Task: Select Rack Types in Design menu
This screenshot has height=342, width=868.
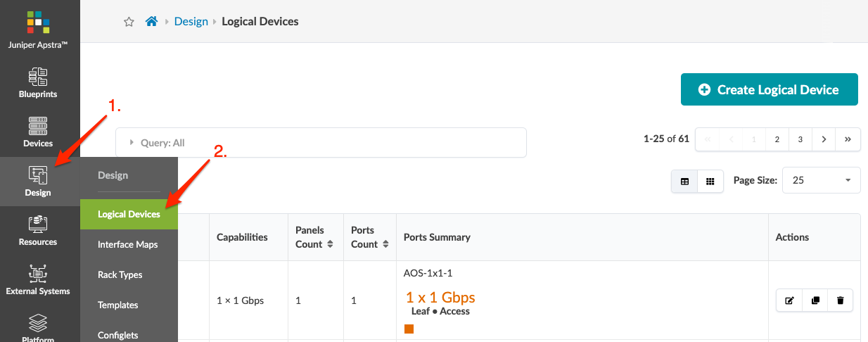Action: click(x=120, y=274)
